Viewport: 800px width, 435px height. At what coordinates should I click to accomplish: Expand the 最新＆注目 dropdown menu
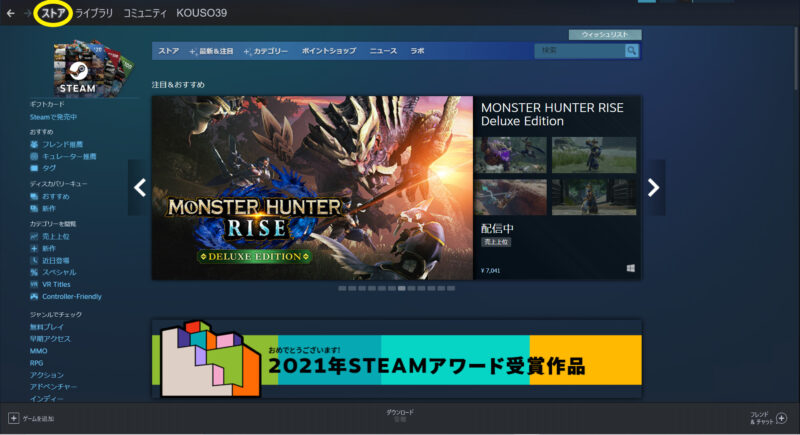[211, 51]
